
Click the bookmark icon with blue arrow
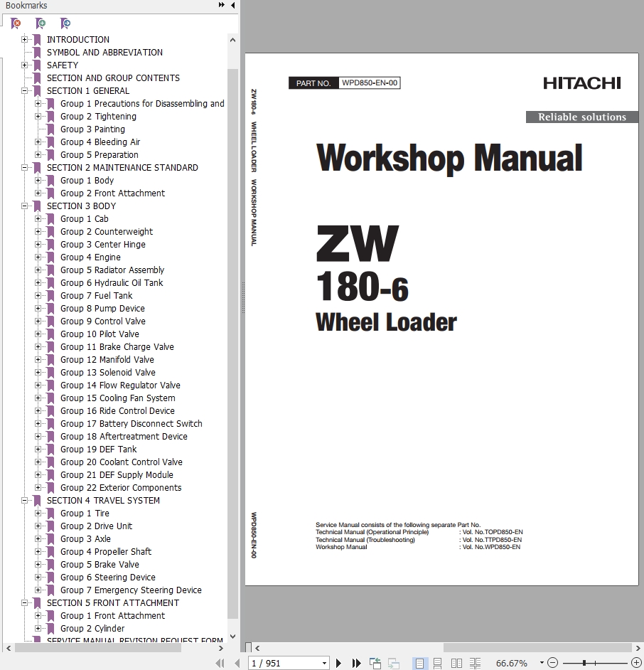65,23
